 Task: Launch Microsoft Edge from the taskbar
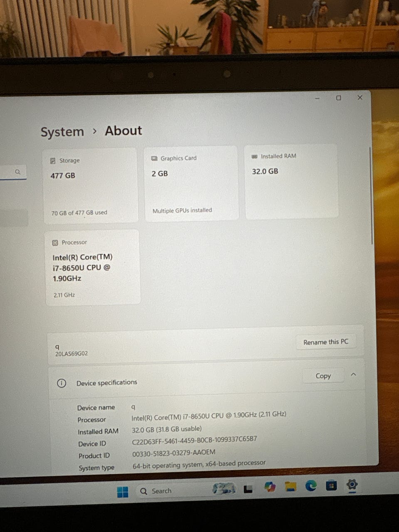pos(311,485)
